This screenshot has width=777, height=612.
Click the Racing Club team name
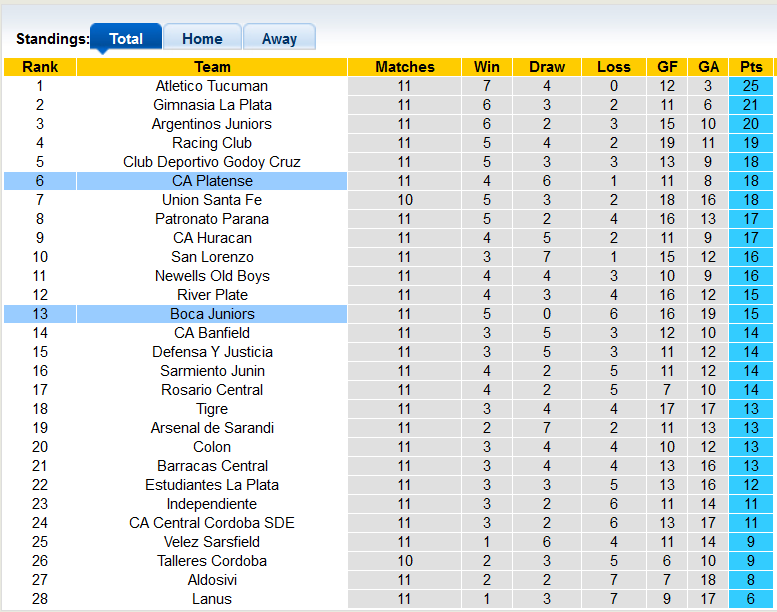pos(212,143)
